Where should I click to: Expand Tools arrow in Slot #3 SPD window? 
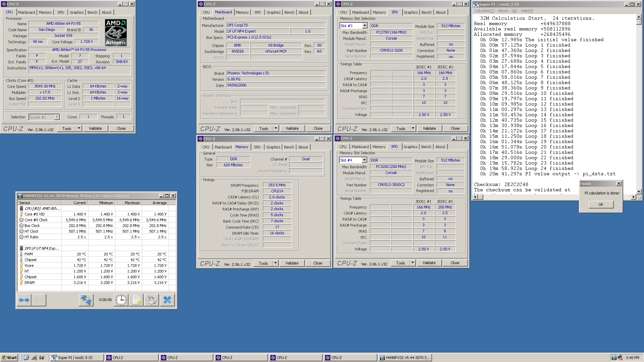tap(413, 128)
